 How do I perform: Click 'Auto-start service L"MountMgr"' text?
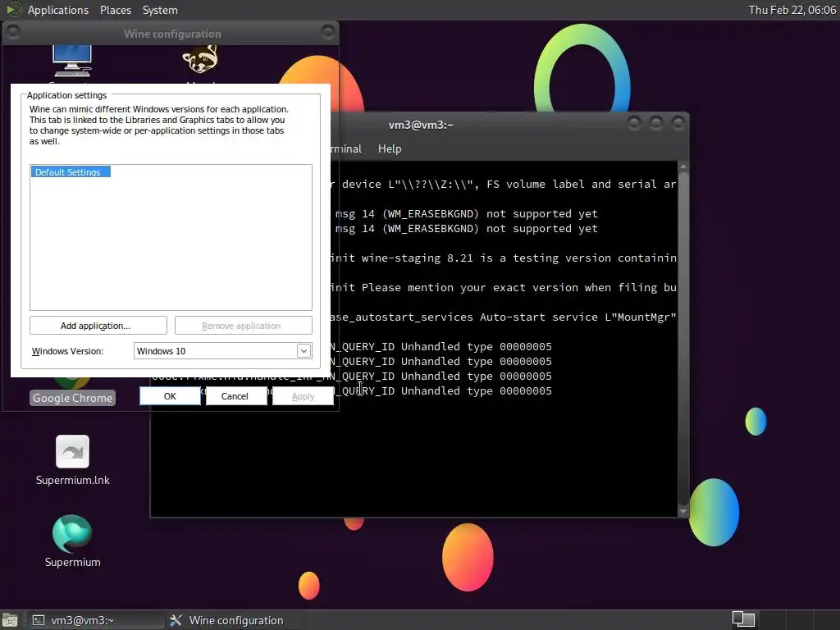point(578,317)
